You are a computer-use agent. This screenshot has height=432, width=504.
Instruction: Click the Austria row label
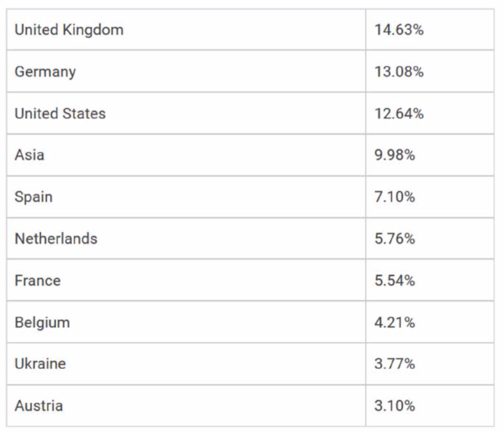[39, 406]
